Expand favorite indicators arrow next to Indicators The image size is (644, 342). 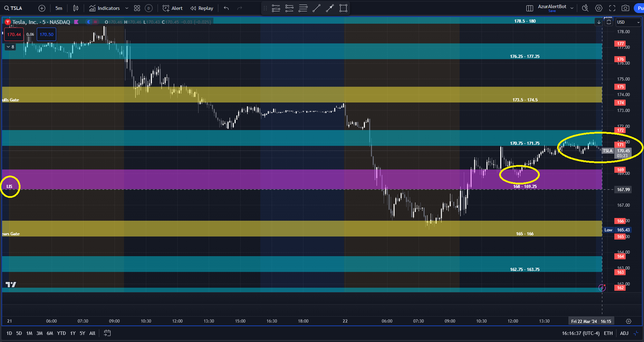click(x=127, y=8)
